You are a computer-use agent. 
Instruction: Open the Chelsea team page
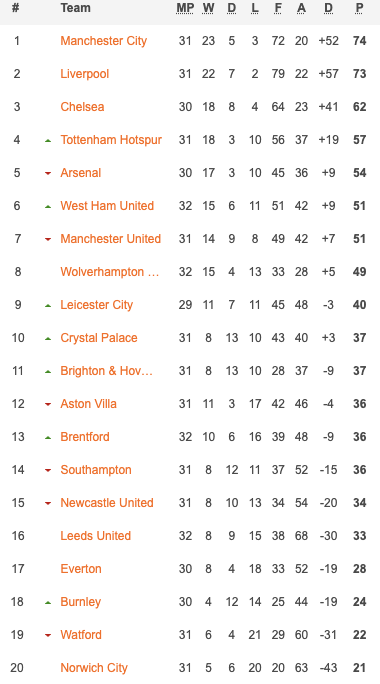tap(82, 106)
